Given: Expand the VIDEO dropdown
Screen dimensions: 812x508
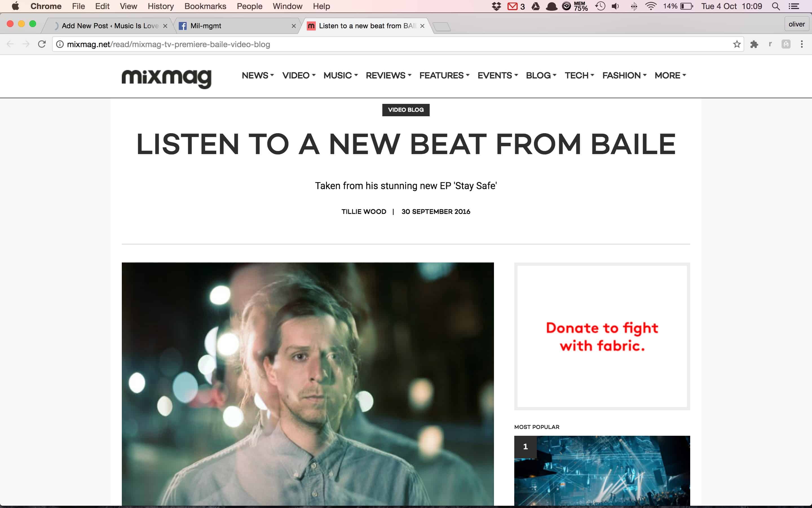Looking at the screenshot, I should (299, 75).
